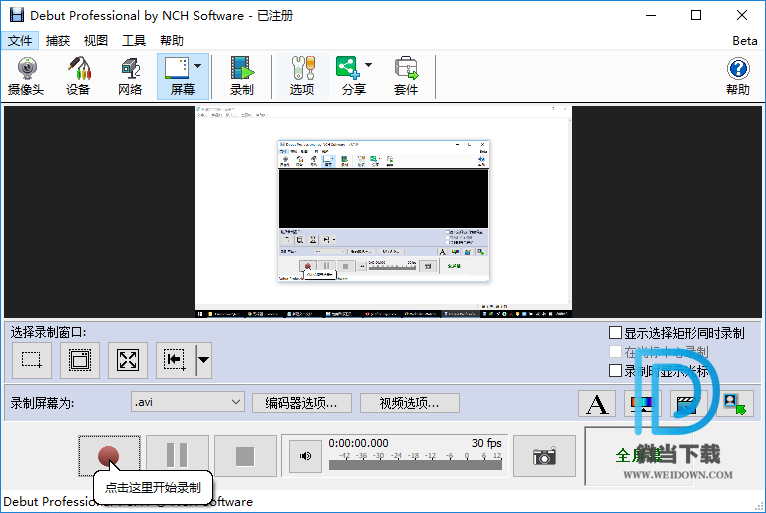Click the audio level meter bar
This screenshot has width=766, height=513.
coord(415,465)
